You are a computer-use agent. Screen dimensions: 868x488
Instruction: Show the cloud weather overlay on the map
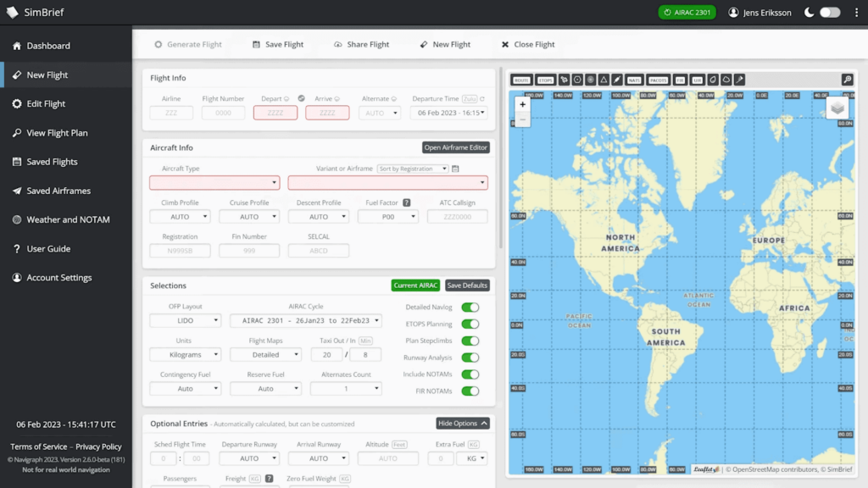(x=726, y=80)
